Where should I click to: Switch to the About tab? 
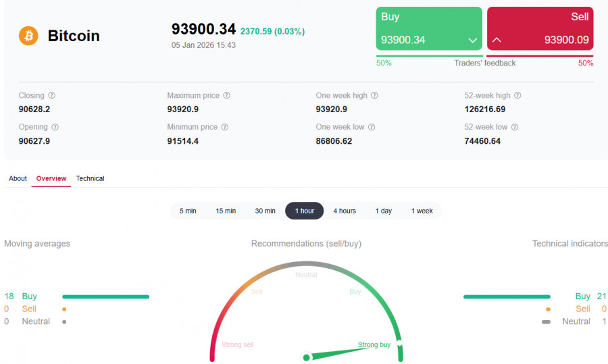18,178
